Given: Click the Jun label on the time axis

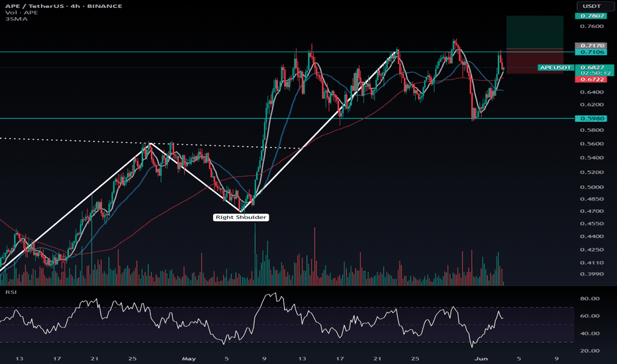Looking at the screenshot, I should [481, 359].
